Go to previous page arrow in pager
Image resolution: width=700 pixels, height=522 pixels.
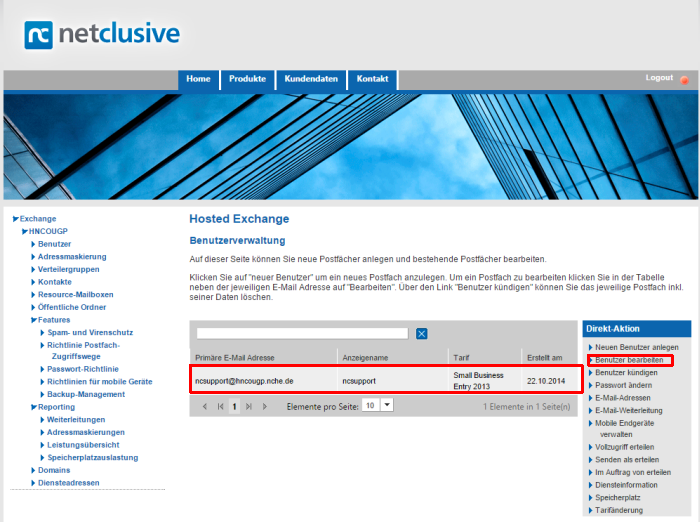pyautogui.click(x=205, y=406)
